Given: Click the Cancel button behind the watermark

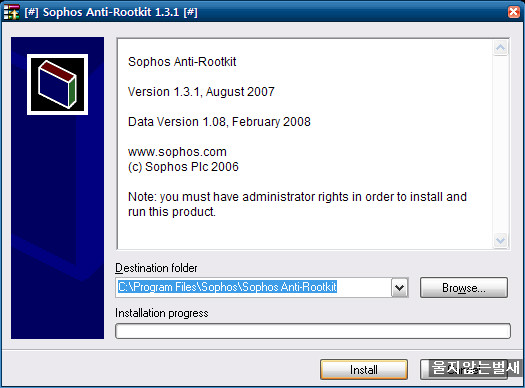Looking at the screenshot, I should [464, 370].
